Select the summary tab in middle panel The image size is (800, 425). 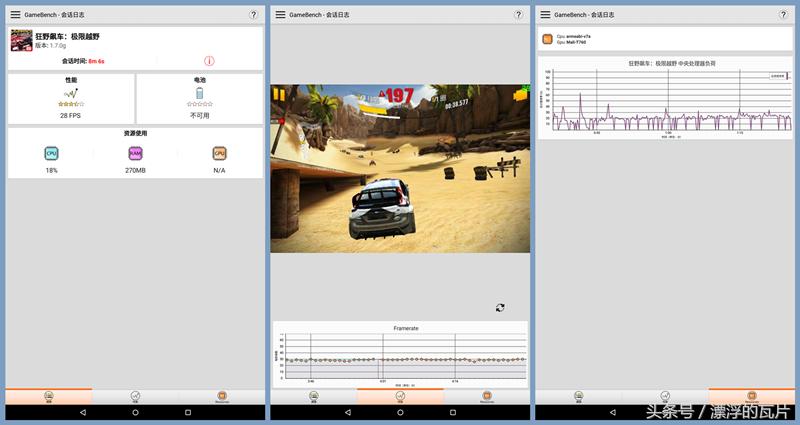tap(314, 396)
